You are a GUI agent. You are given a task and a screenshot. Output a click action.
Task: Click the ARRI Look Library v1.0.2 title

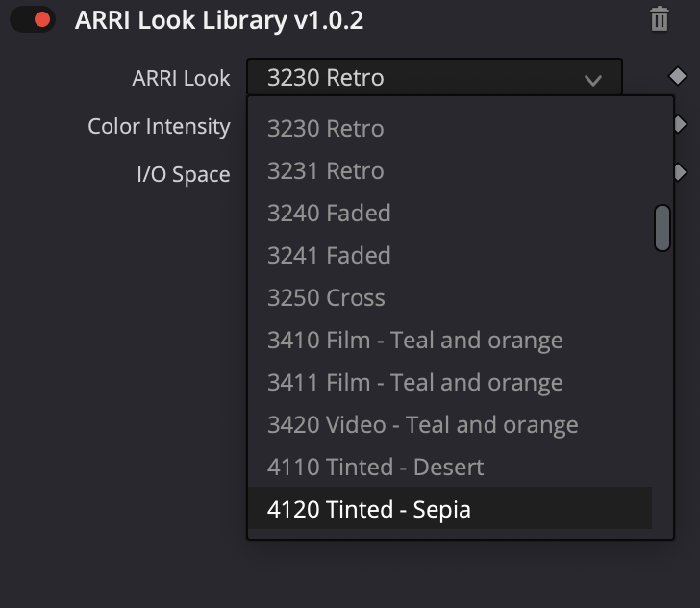pyautogui.click(x=219, y=20)
